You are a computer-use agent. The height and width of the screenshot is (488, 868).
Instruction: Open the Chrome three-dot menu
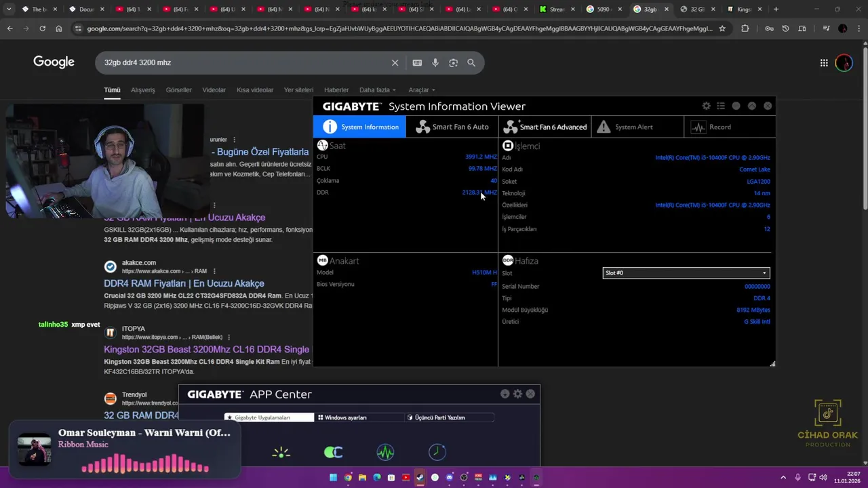click(x=858, y=28)
